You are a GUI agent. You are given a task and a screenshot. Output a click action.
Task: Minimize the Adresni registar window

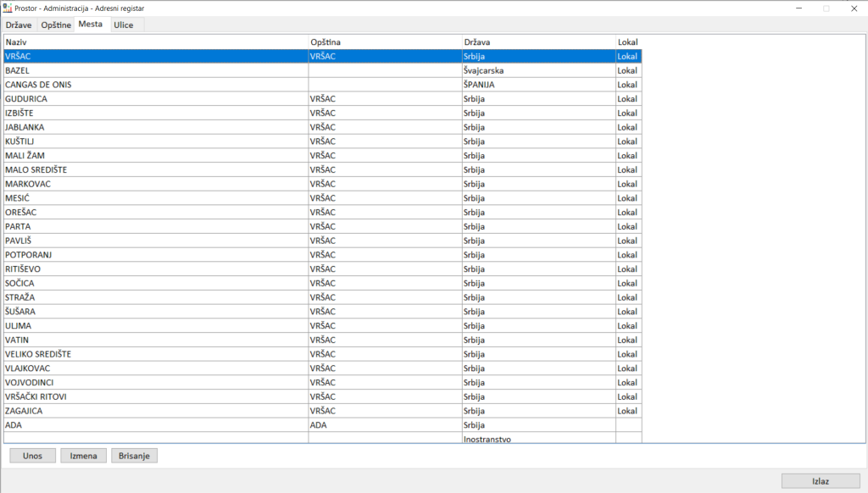tap(798, 8)
